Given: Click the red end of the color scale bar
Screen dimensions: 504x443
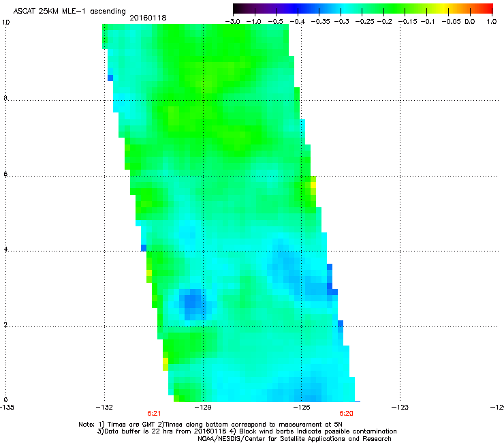Looking at the screenshot, I should pos(487,9).
